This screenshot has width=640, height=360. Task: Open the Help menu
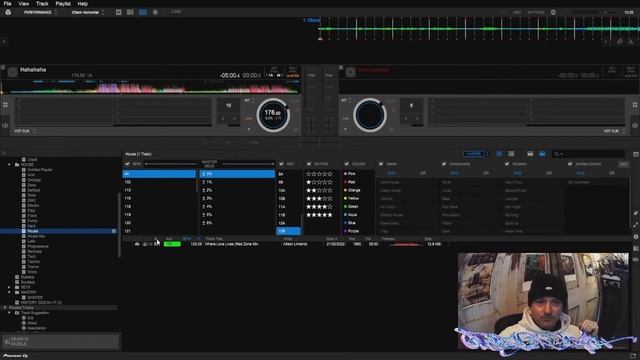(82, 4)
